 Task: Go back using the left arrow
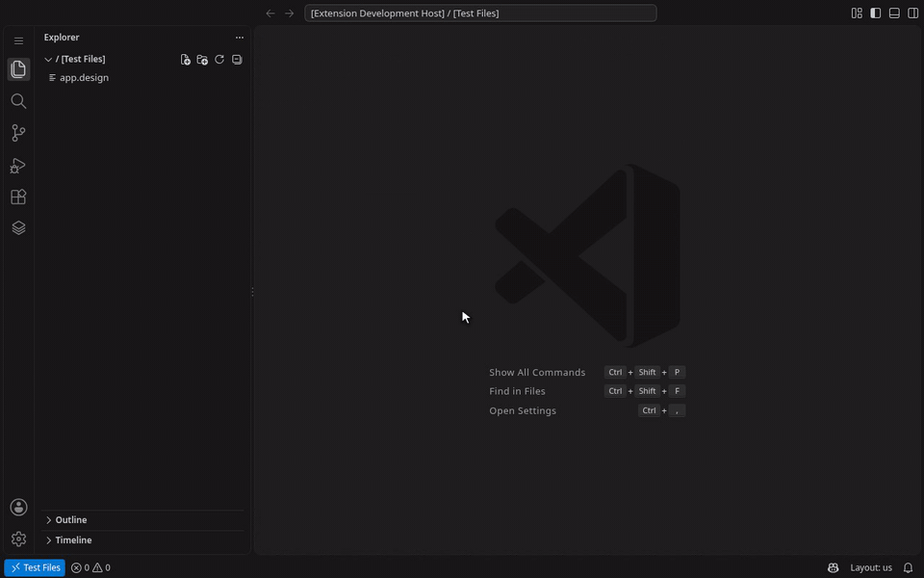pyautogui.click(x=270, y=13)
